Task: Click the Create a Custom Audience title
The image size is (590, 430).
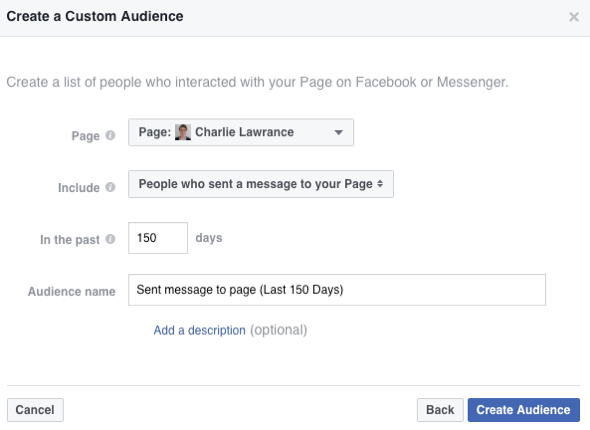Action: [x=95, y=17]
